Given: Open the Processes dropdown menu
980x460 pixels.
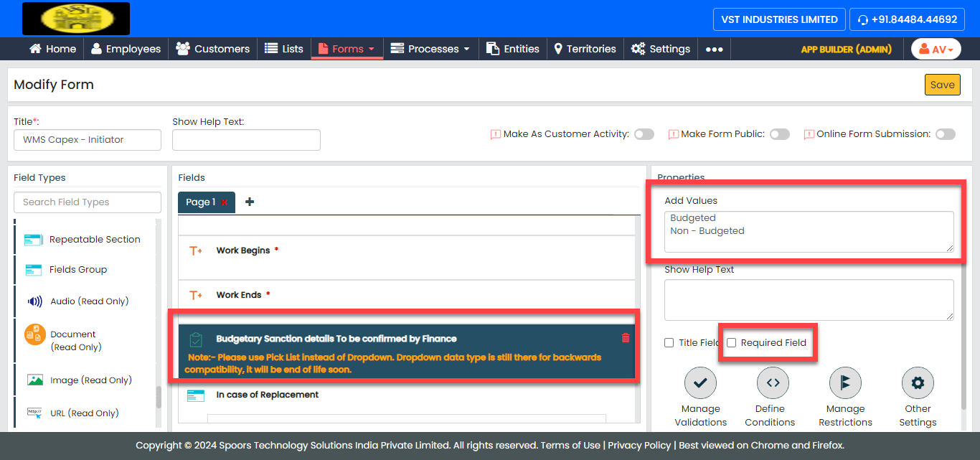Looking at the screenshot, I should (x=430, y=49).
